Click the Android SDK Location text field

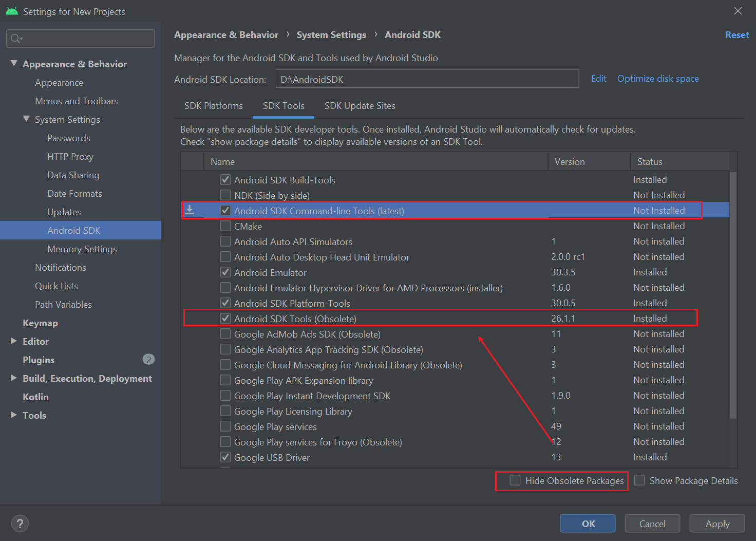pos(427,79)
